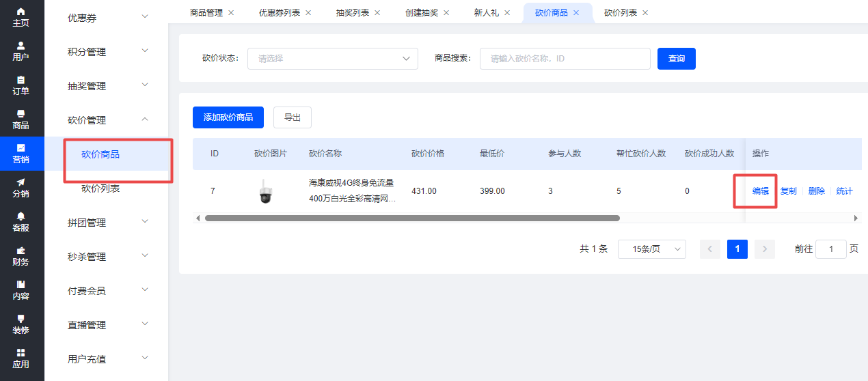The image size is (868, 381).
Task: Switch to the 创建抽奖 tab
Action: tap(422, 12)
